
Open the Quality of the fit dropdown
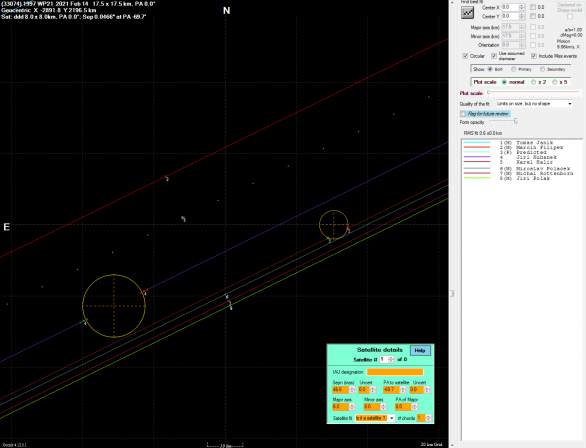pos(534,103)
